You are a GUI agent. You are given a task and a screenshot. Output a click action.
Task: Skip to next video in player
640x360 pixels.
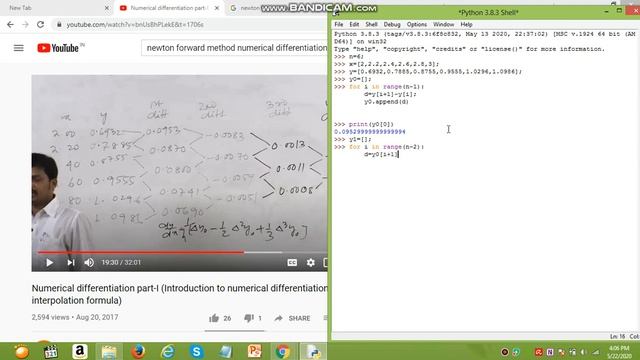(x=71, y=262)
